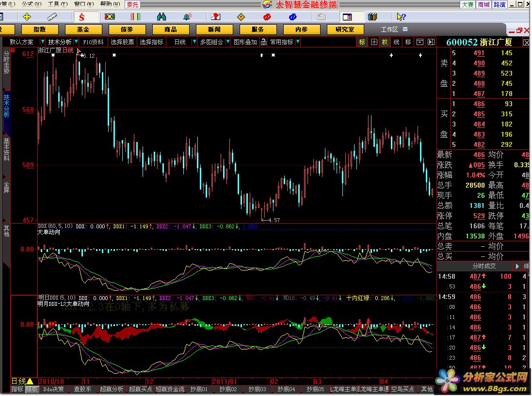532x396 pixels.
Task: Expand the 常用指标 dropdown arrow
Action: (x=298, y=42)
